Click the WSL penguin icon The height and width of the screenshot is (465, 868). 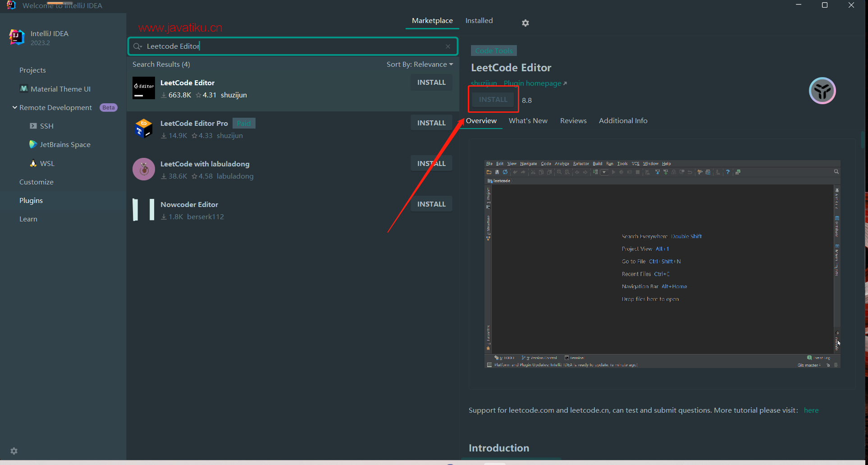click(33, 163)
